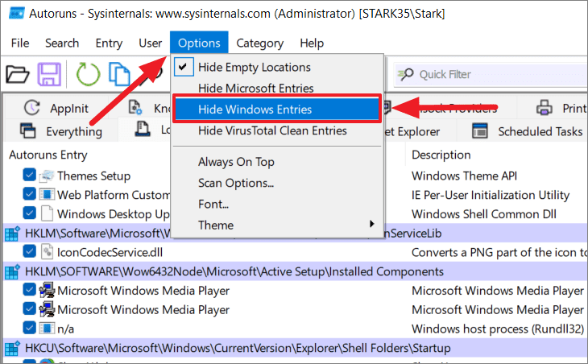The image size is (588, 364).
Task: Select Hide Microsoft Entries option
Action: pyautogui.click(x=277, y=88)
